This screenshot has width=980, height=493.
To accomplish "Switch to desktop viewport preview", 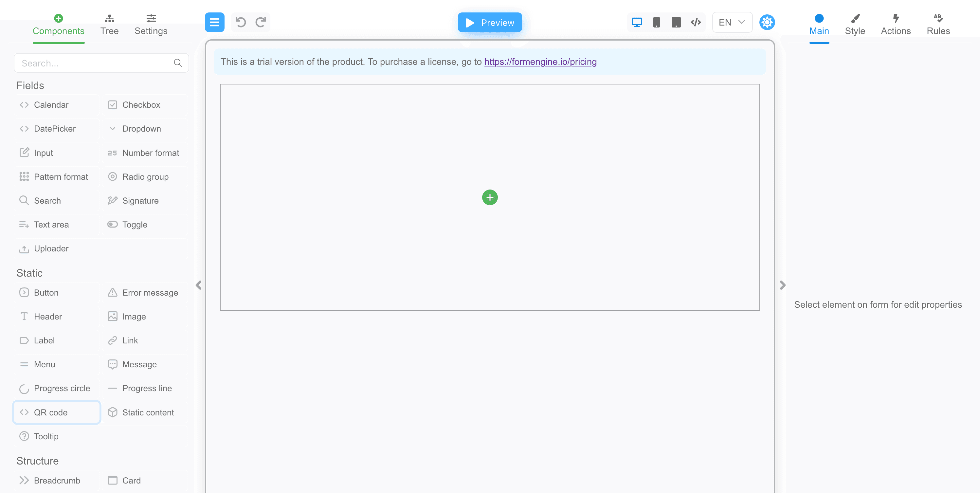I will click(637, 22).
